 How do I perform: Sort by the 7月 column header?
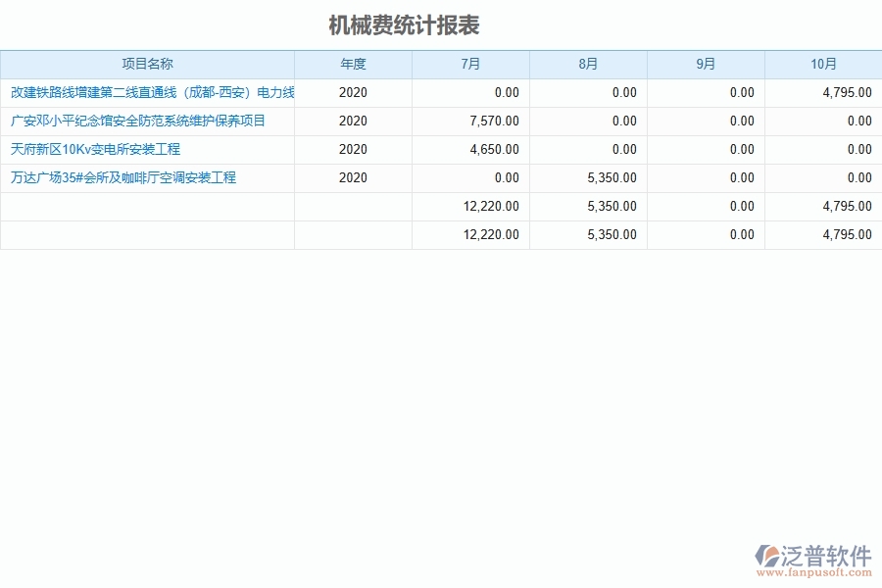(470, 64)
